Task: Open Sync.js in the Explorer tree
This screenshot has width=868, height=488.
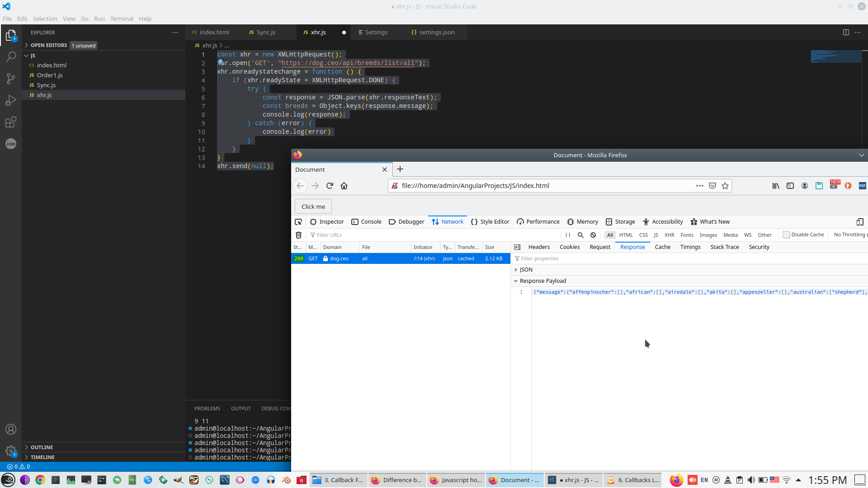Action: 46,85
